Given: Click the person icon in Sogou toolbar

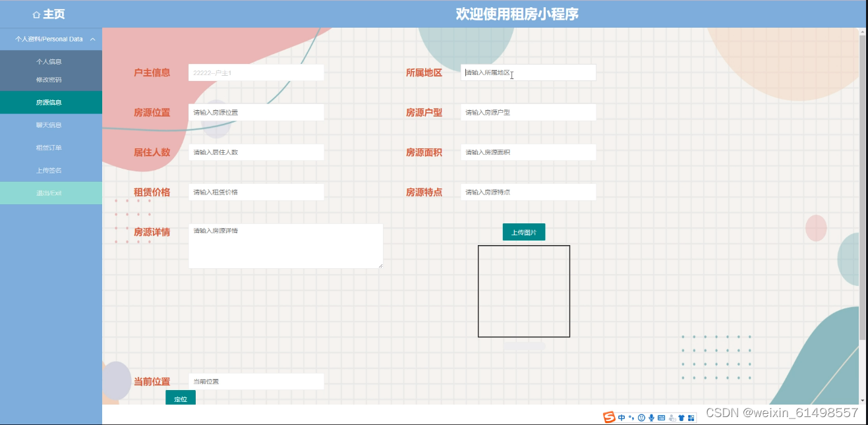Looking at the screenshot, I should coord(672,417).
